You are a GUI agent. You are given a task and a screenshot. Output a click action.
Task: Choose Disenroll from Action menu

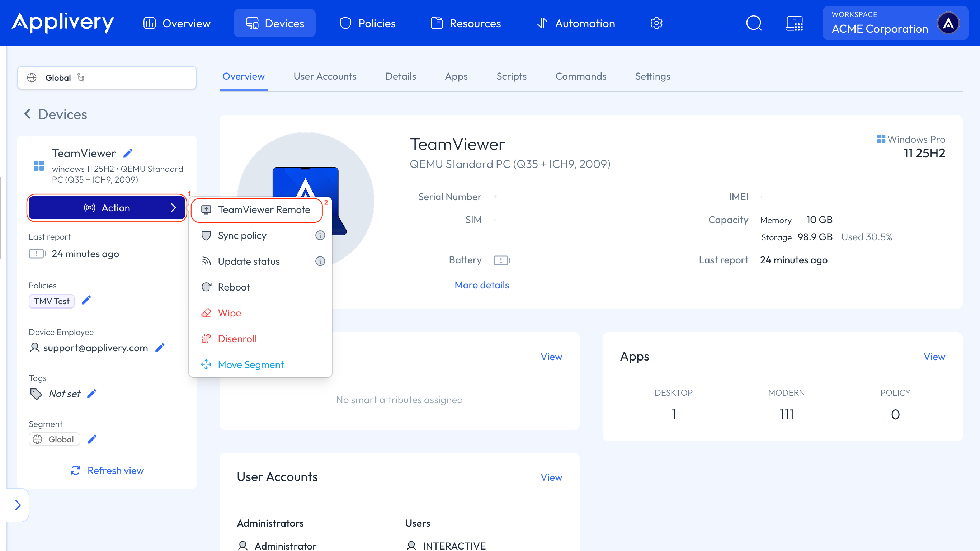click(x=260, y=339)
